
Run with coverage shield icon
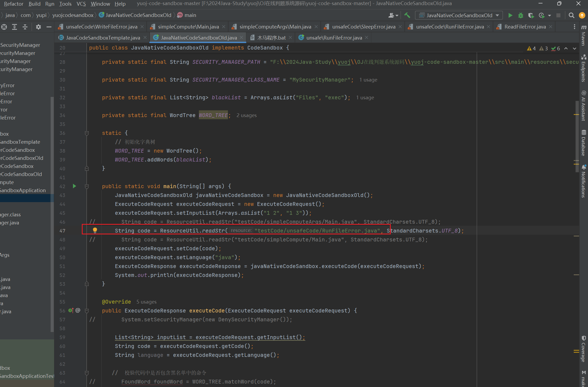click(x=531, y=15)
